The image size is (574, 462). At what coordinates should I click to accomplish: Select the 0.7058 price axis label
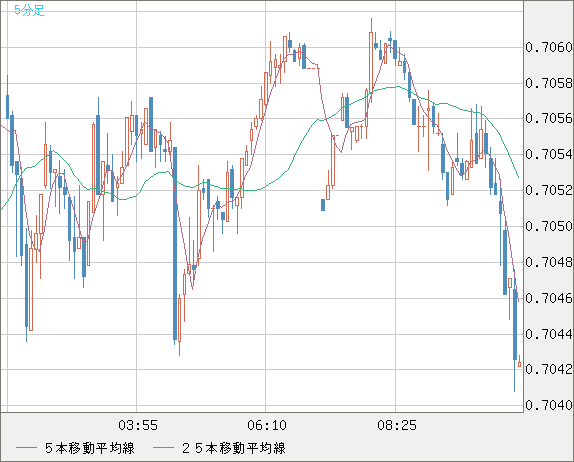[549, 83]
